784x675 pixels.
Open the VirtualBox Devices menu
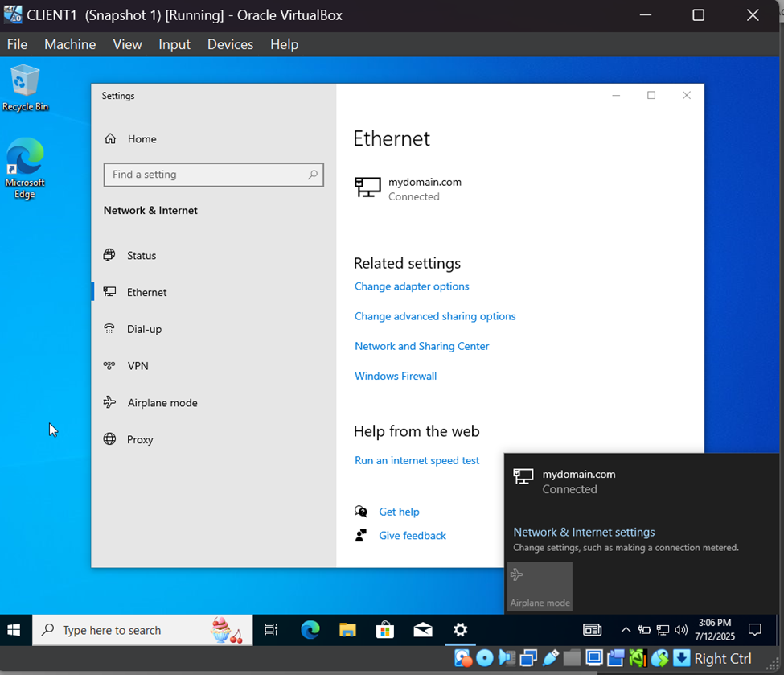pos(230,44)
